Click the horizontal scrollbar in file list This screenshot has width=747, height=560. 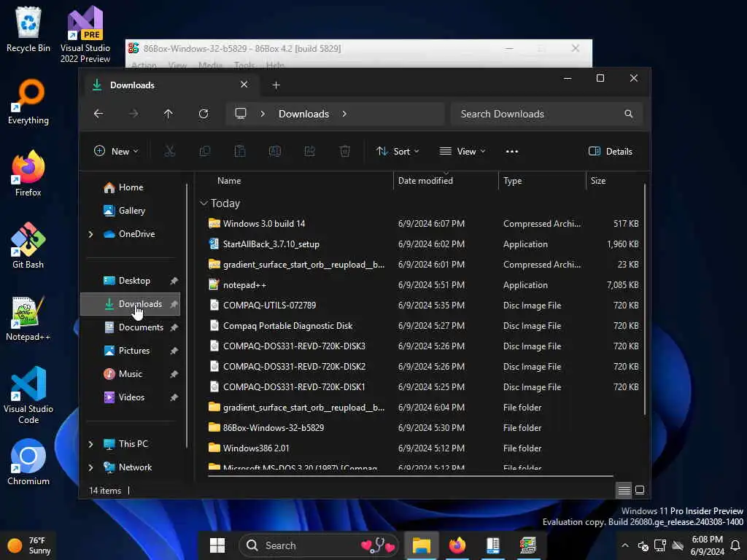point(410,475)
